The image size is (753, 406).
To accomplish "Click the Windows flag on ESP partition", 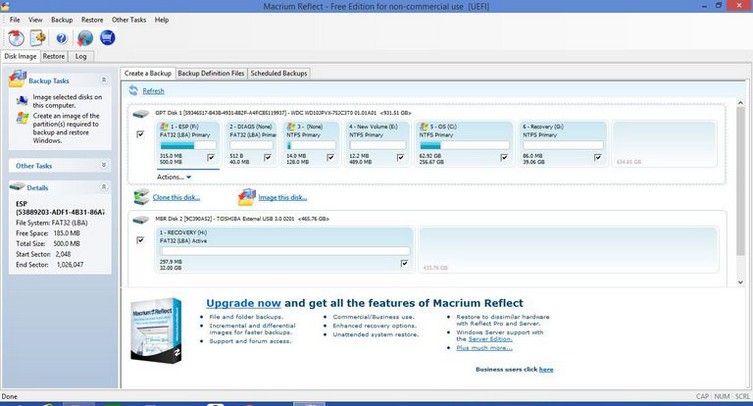I will click(x=164, y=126).
